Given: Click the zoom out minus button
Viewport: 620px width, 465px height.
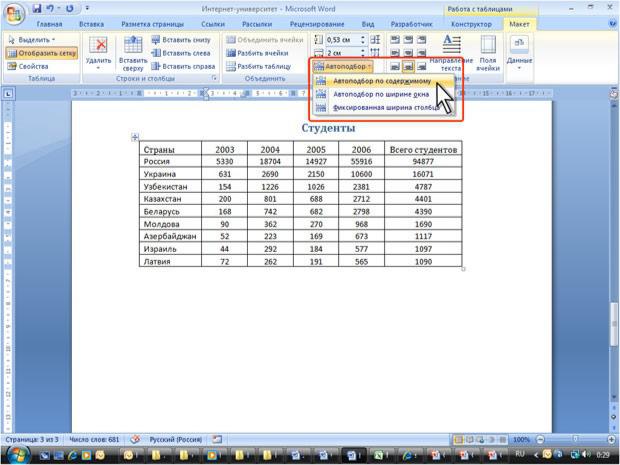Looking at the screenshot, I should pos(541,439).
